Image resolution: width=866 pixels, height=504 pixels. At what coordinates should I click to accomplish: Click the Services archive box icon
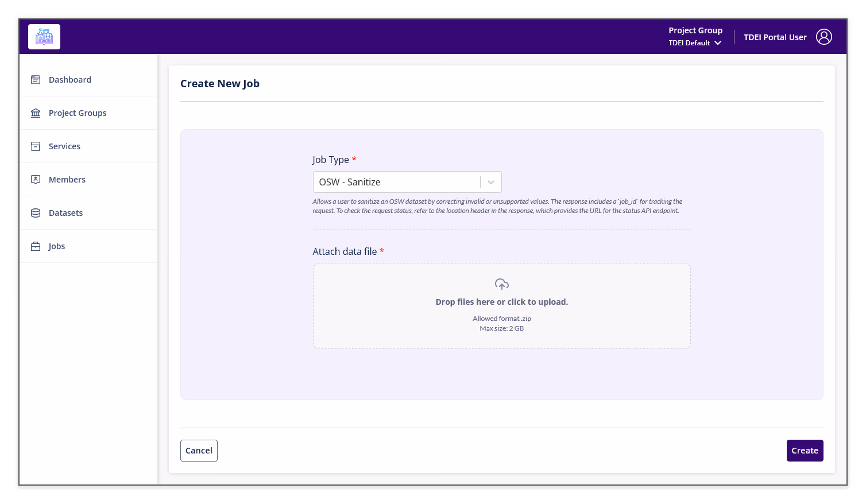pos(36,146)
